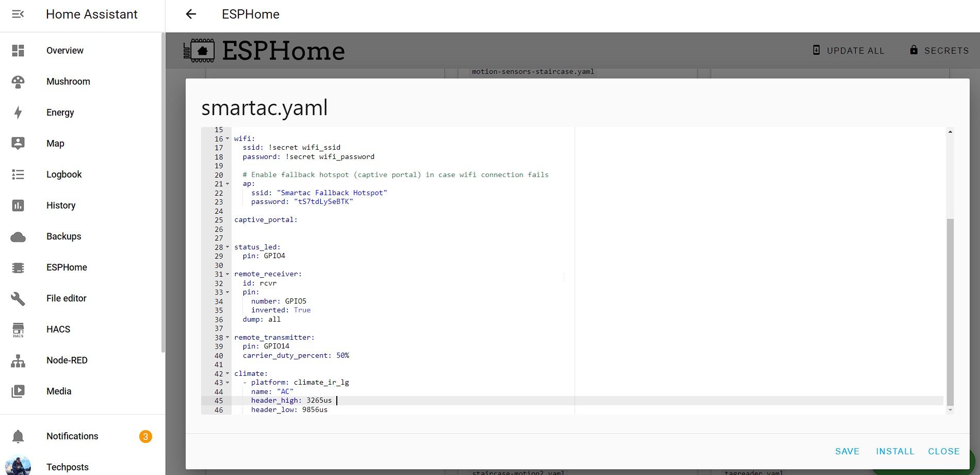Fold the remote_receiver block on line 31
Viewport: 980px width, 475px height.
tap(227, 274)
